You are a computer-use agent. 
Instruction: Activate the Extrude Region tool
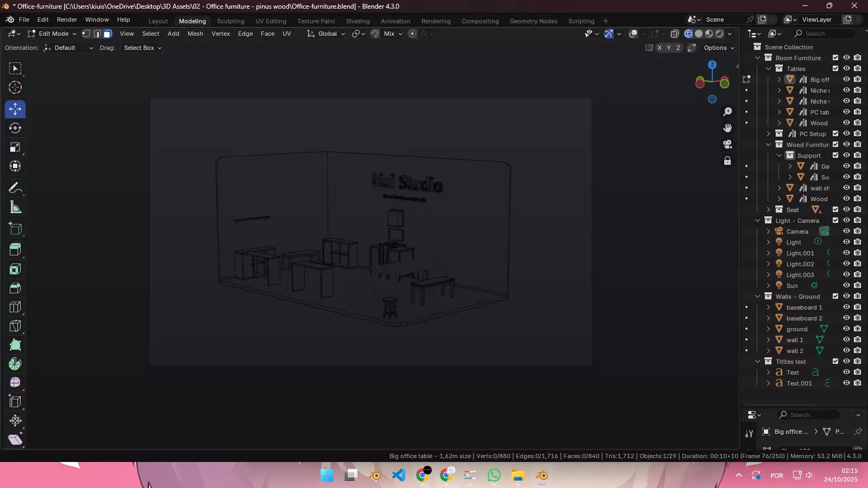click(15, 250)
